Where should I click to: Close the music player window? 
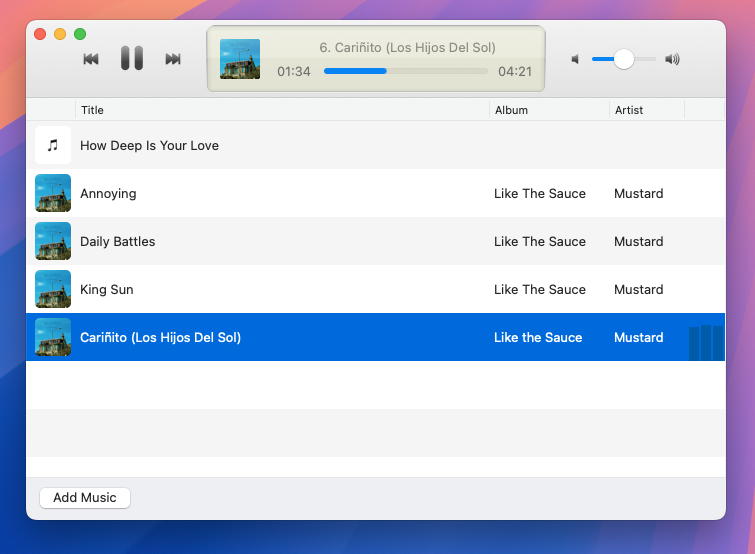click(x=40, y=34)
